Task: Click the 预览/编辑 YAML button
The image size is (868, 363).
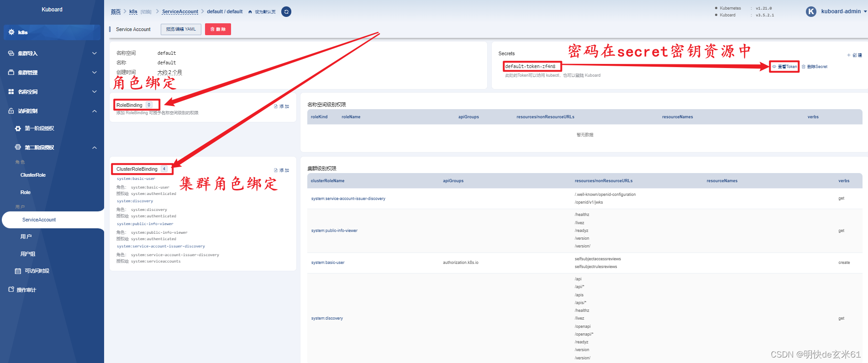Action: [181, 29]
